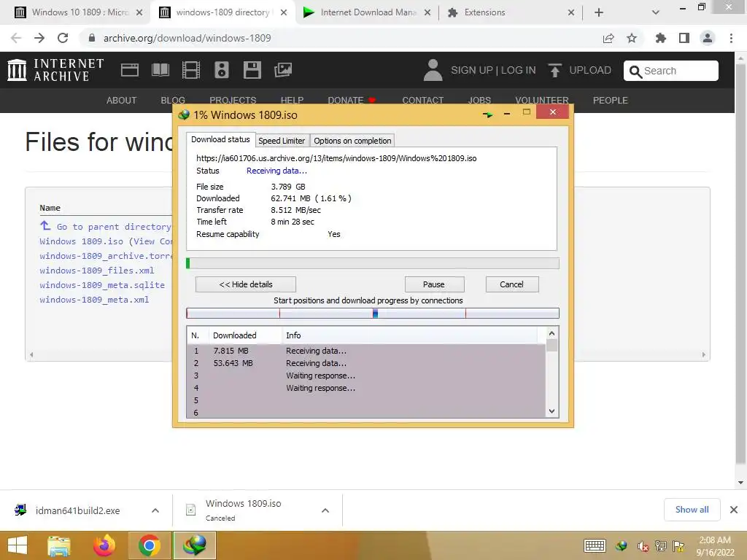Click the address bar URL
747x560 pixels.
click(x=187, y=38)
